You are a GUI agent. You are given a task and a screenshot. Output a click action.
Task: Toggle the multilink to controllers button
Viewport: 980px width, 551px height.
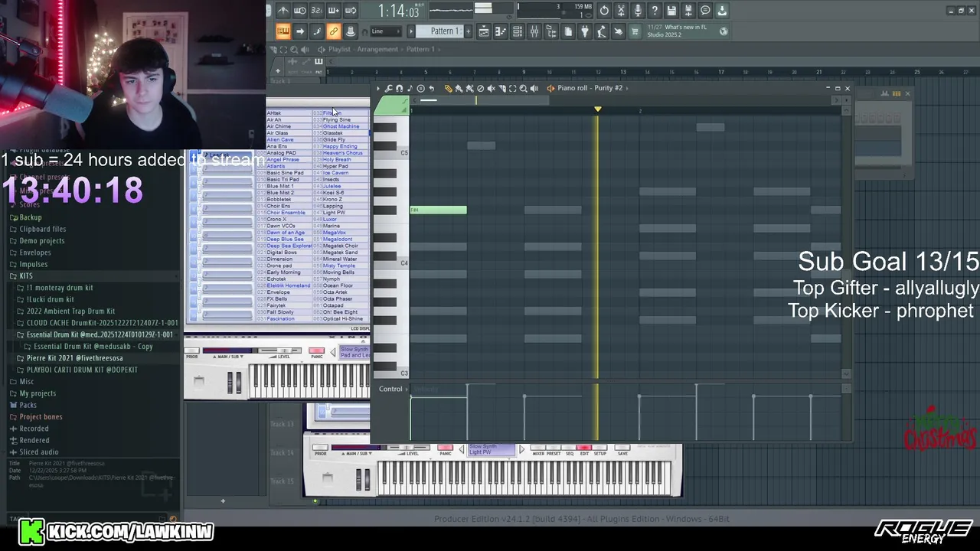(351, 31)
